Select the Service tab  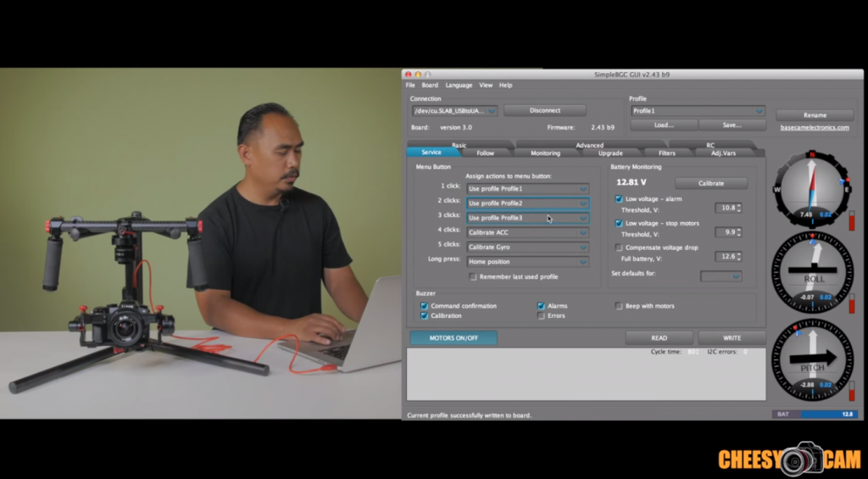pyautogui.click(x=431, y=153)
